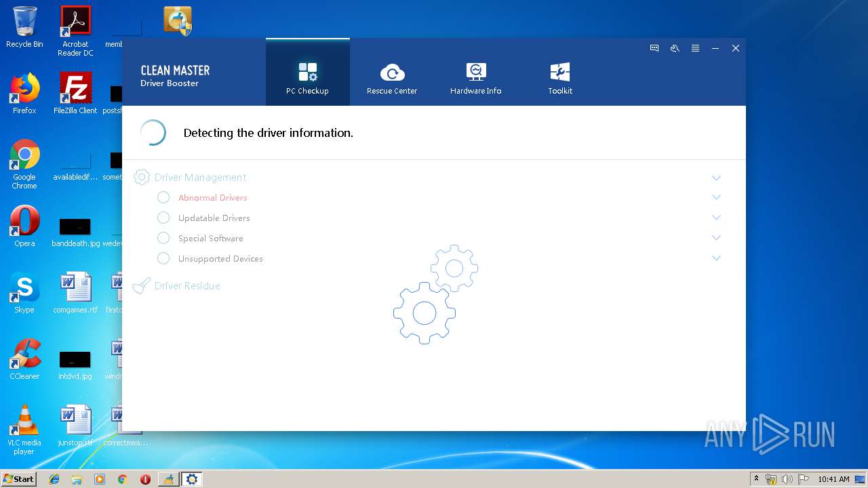Click the CLEAN MASTER Driver Booster logo
Screen dimensions: 868x488
click(x=175, y=76)
